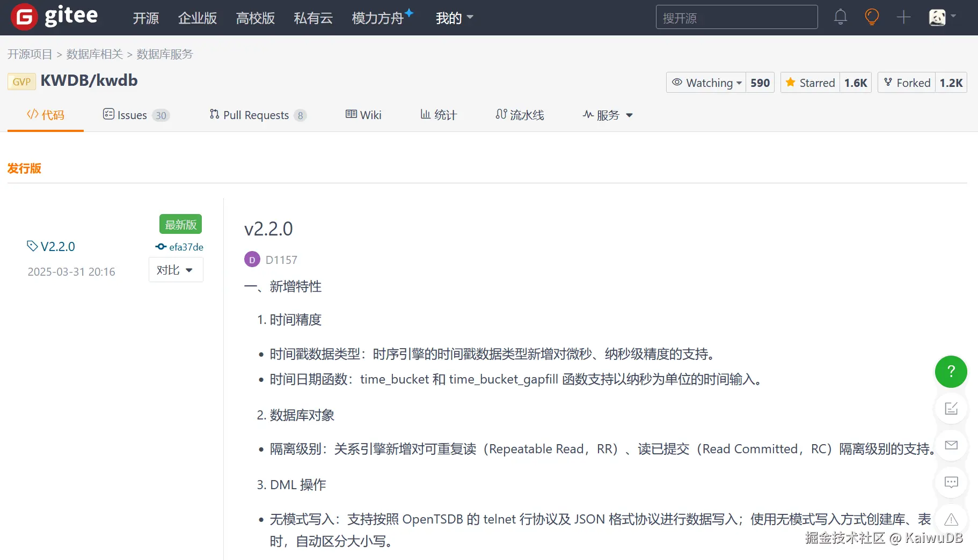Open the forks count 1.2K

coord(951,83)
